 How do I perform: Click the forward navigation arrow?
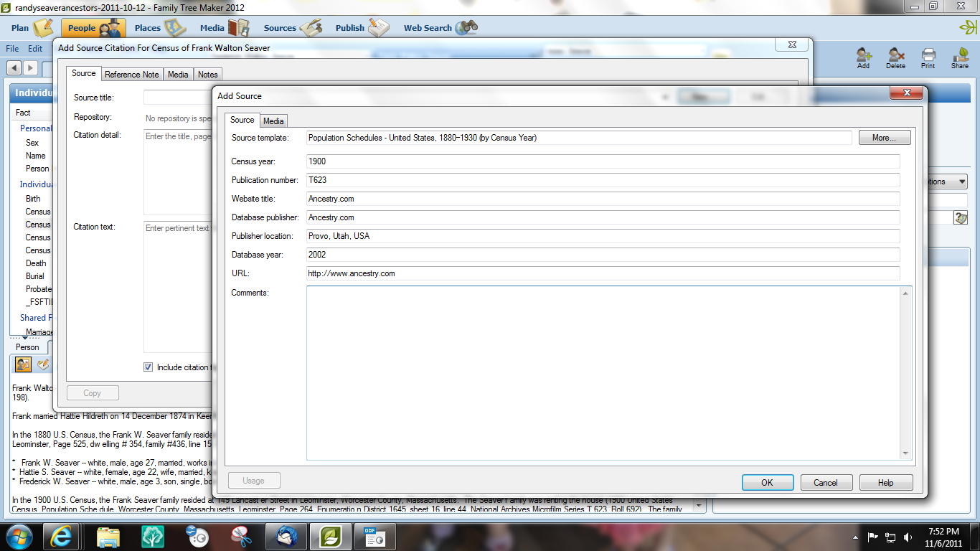click(30, 67)
